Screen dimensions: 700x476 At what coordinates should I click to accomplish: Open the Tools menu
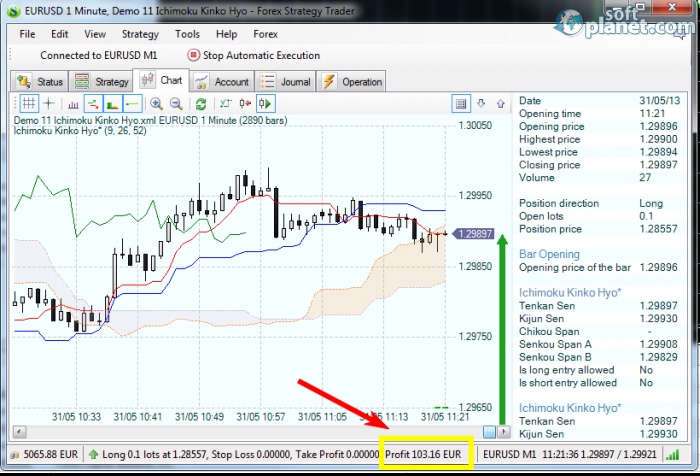(x=187, y=34)
